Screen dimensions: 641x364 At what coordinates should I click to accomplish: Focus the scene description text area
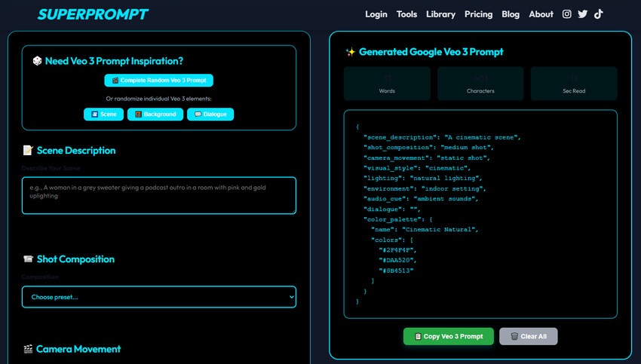[x=159, y=195]
